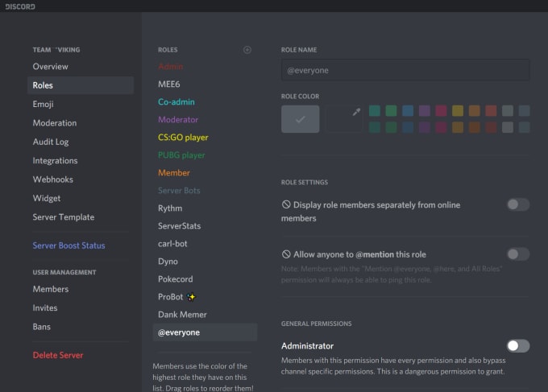Image resolution: width=548 pixels, height=392 pixels.
Task: Select the Dyno role
Action: pyautogui.click(x=168, y=262)
